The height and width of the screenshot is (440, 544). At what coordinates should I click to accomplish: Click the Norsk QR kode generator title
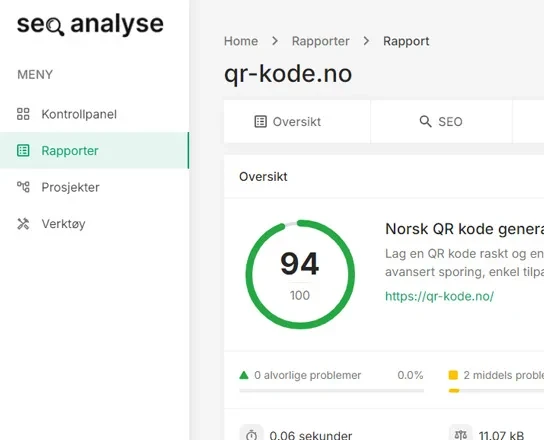pos(465,229)
